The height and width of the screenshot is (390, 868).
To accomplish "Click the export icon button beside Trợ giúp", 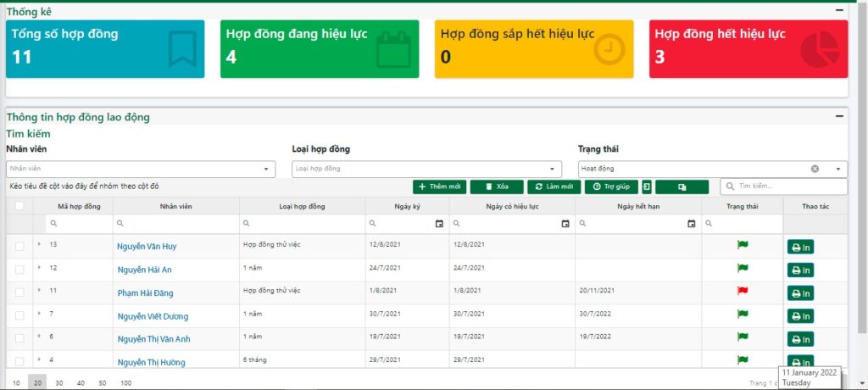I will 647,187.
